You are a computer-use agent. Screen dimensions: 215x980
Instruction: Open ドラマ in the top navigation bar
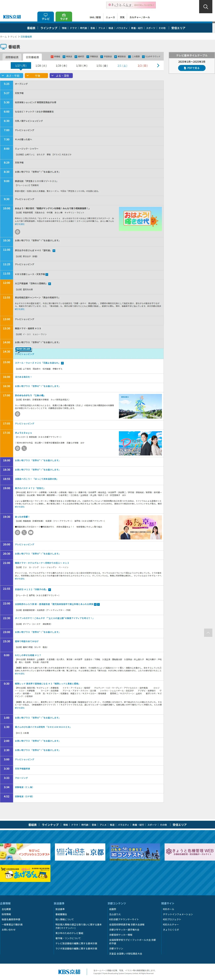pyautogui.click(x=73, y=28)
